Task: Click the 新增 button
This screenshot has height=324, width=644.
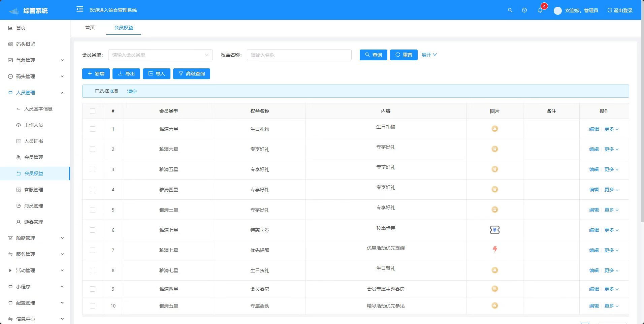Action: (96, 74)
